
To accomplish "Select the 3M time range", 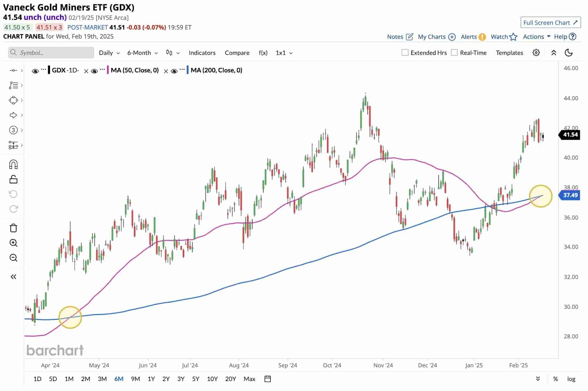I will 102,379.
